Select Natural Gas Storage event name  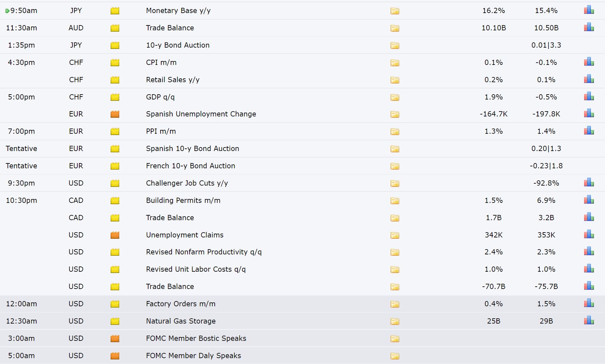tap(181, 321)
